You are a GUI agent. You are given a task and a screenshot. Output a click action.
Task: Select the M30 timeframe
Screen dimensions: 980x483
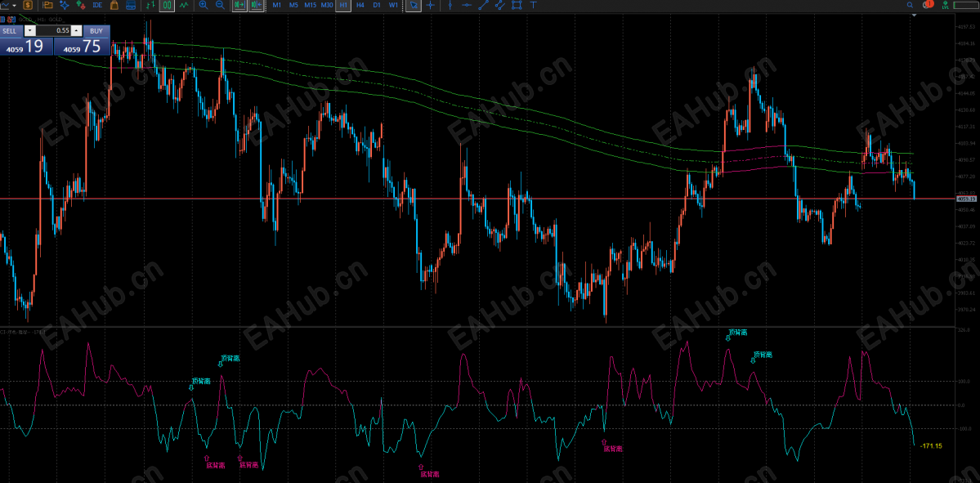(327, 5)
